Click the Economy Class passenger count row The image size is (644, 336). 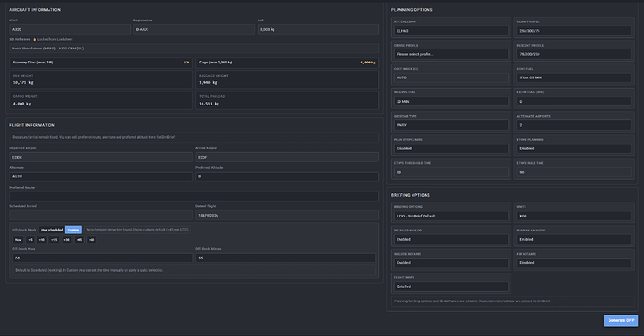[x=101, y=63]
